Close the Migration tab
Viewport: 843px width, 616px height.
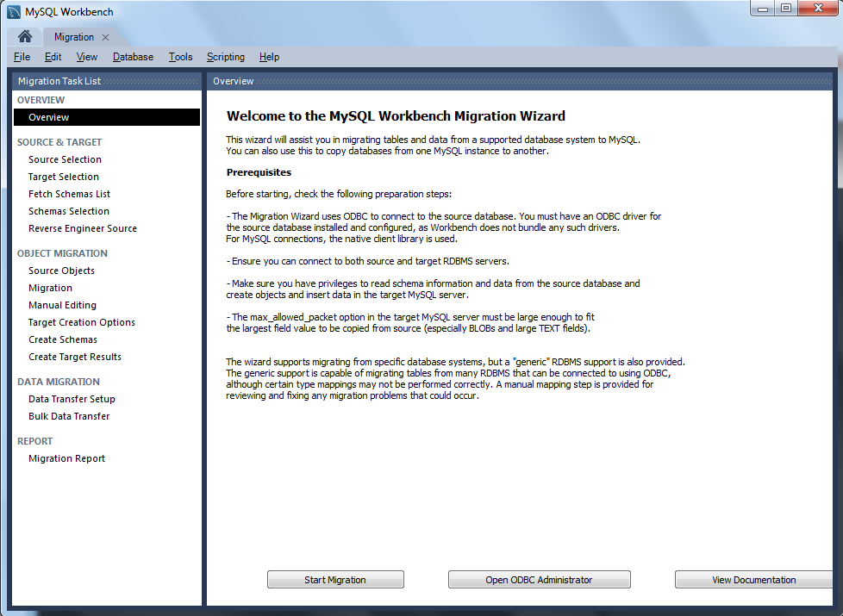(105, 37)
